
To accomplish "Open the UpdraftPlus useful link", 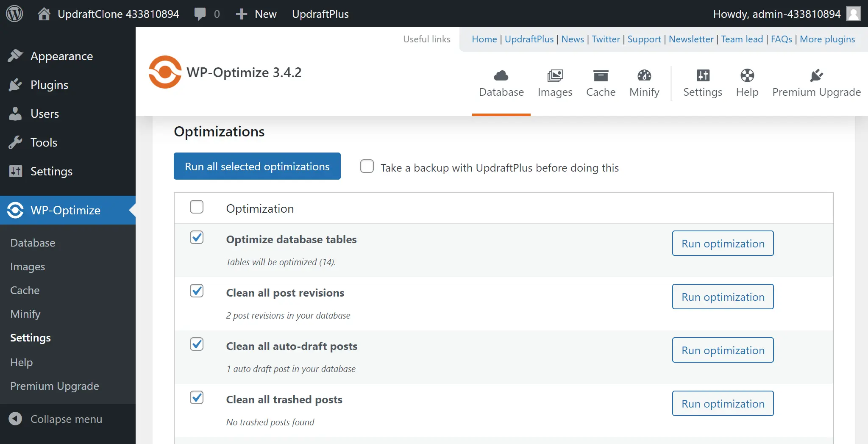I will pyautogui.click(x=529, y=39).
